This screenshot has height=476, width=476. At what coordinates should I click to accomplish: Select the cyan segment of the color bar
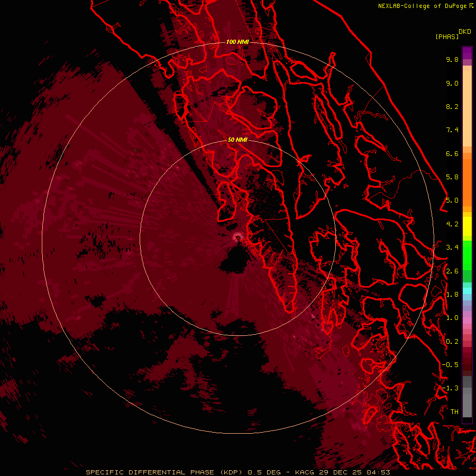point(467,291)
